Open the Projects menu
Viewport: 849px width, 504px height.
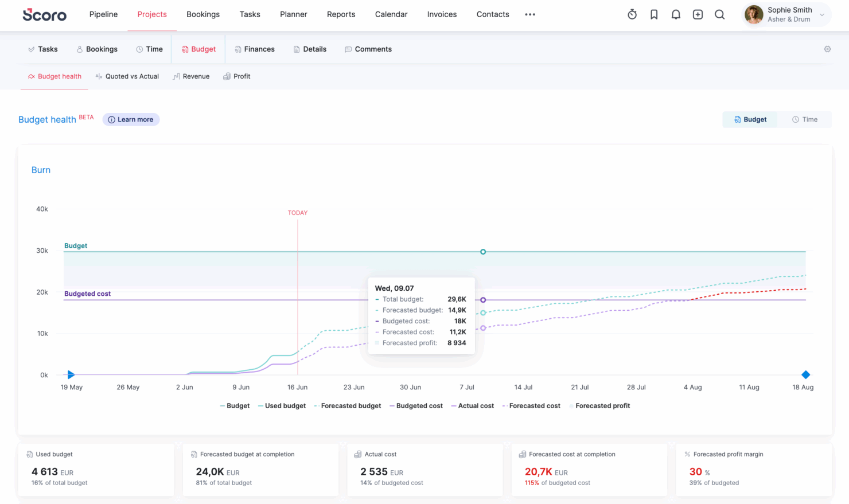(x=152, y=14)
